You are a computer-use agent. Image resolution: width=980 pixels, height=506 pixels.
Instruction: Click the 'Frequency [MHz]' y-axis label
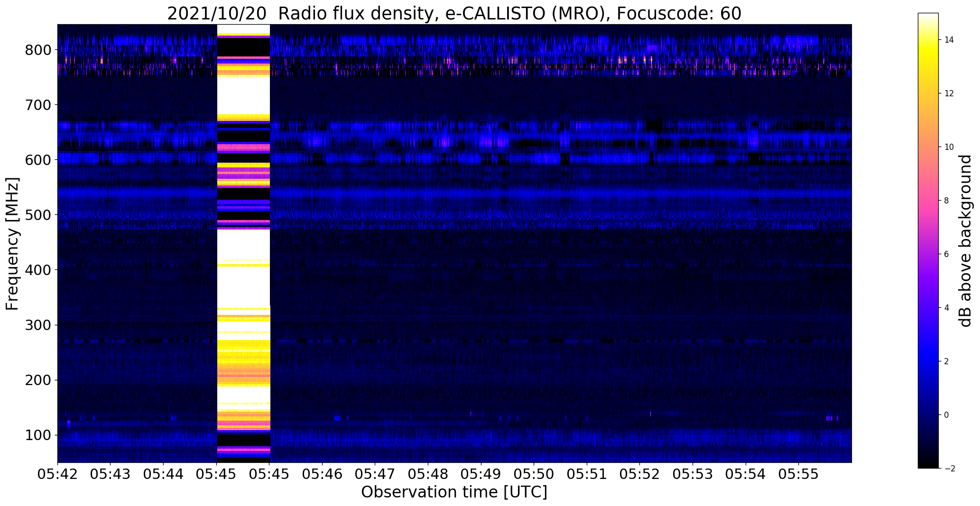coord(12,244)
